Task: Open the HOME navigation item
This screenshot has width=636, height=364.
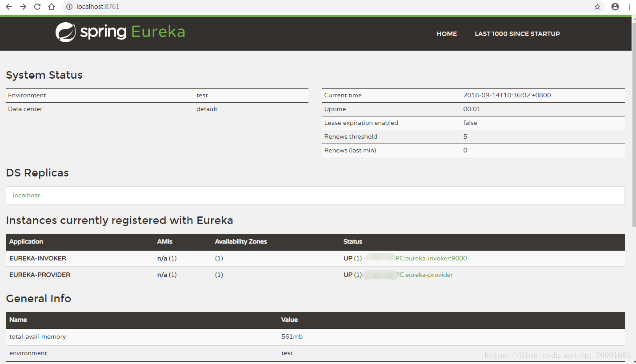Action: point(447,34)
